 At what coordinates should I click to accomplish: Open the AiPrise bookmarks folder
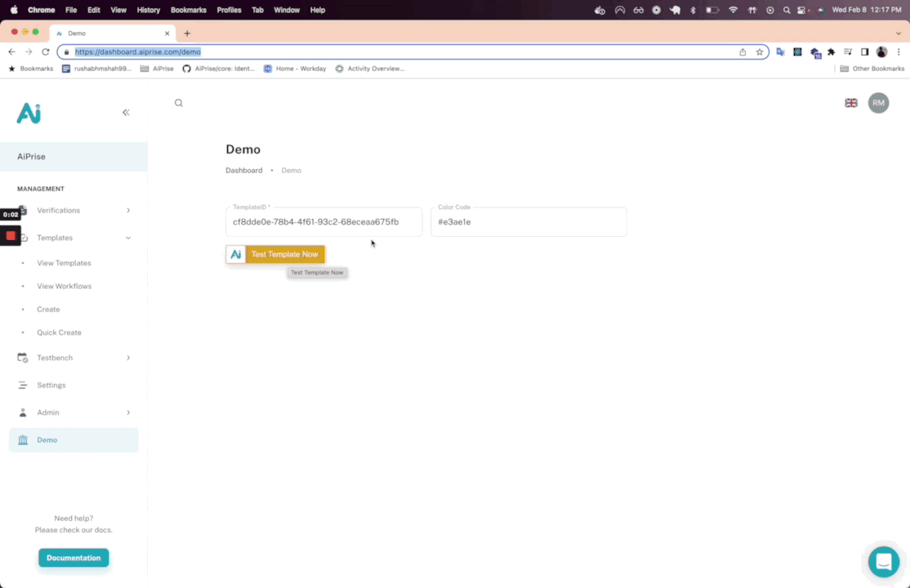(157, 69)
